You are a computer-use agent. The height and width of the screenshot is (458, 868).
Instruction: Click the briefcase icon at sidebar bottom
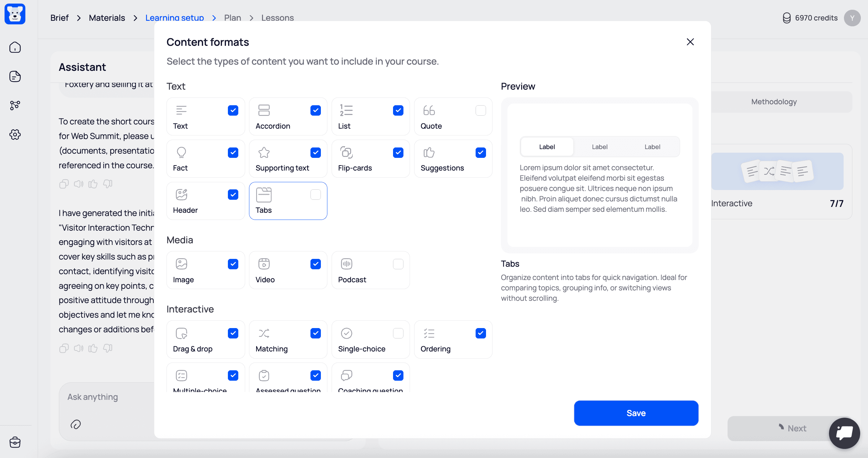15,442
